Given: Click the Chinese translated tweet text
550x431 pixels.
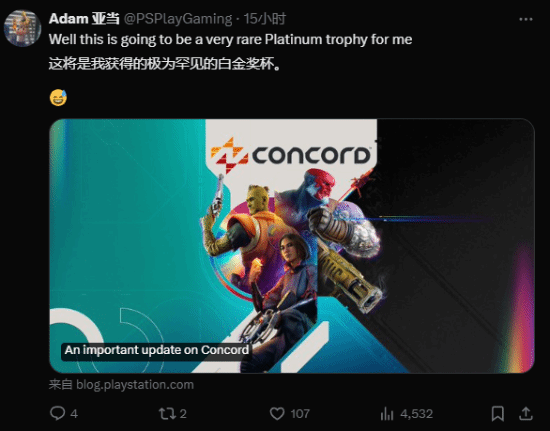Looking at the screenshot, I should 165,64.
